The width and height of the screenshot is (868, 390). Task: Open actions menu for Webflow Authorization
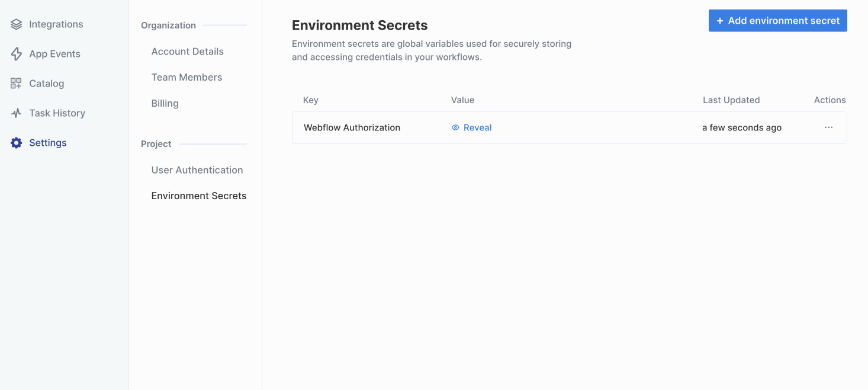click(x=828, y=127)
